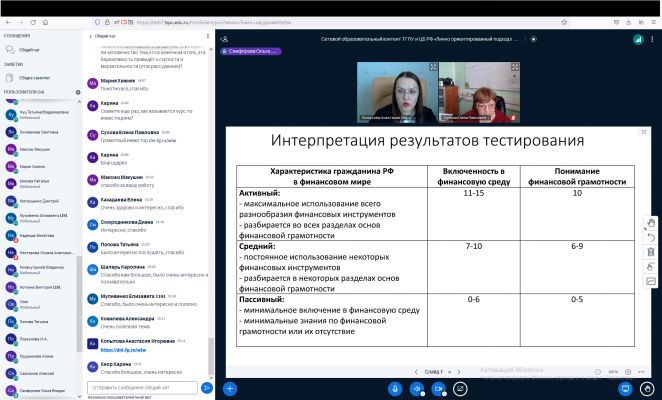Zoom out the presentation with minus icon
Image resolution: width=662 pixels, height=400 pixels.
pos(598,372)
